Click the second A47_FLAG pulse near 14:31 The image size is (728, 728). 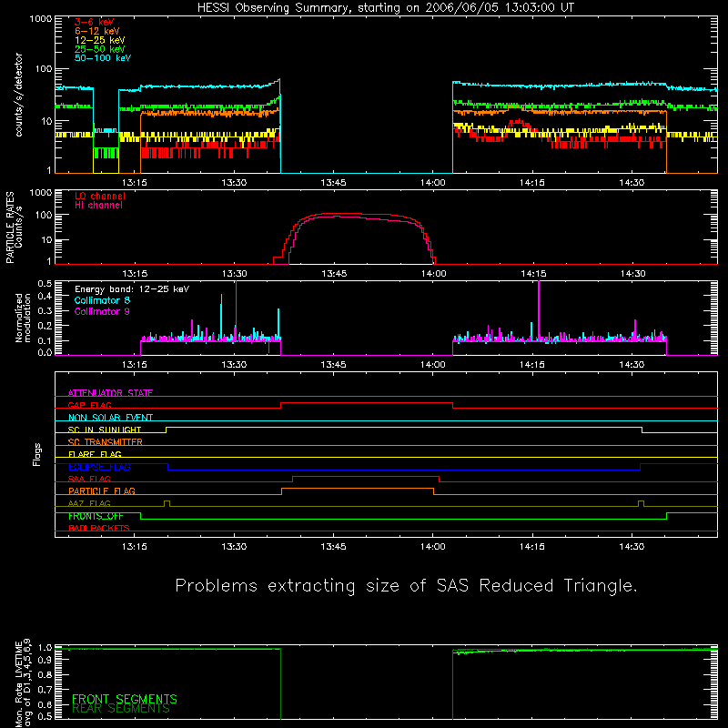click(642, 503)
